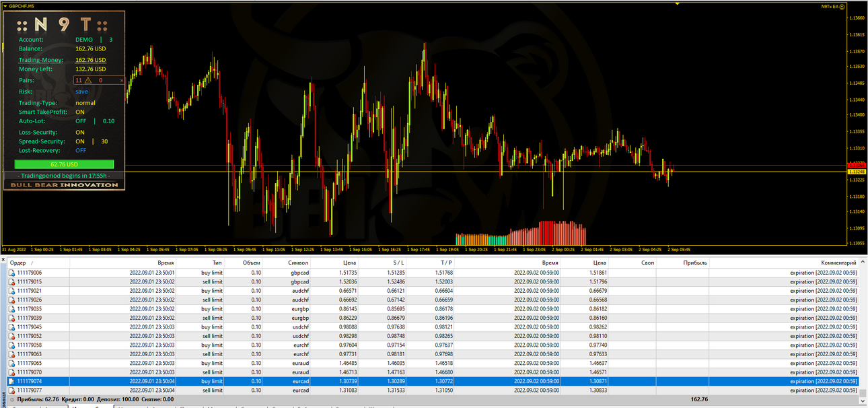868x408 pixels.
Task: Open the GBPCHF,M5 chart dropdown arrow
Action: click(x=5, y=6)
